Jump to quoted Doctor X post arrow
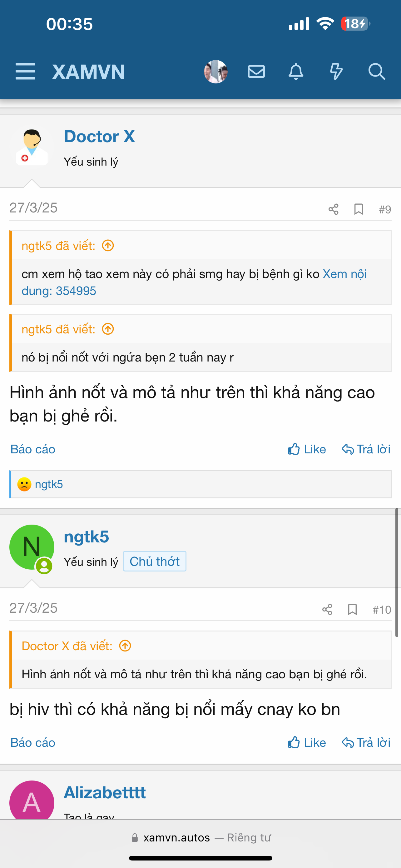 coord(125,646)
